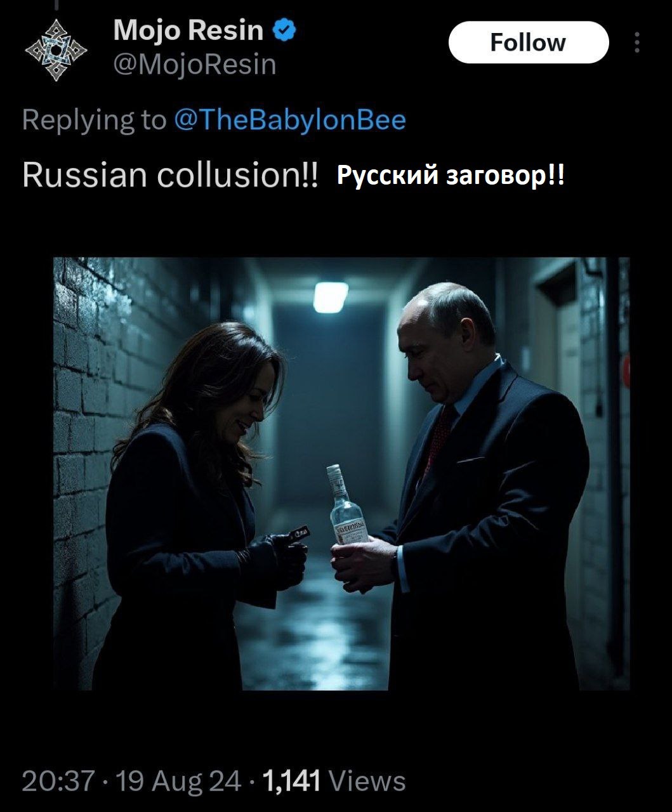The width and height of the screenshot is (672, 812).
Task: Open the @TheBabylonBee profile link
Action: pyautogui.click(x=289, y=119)
